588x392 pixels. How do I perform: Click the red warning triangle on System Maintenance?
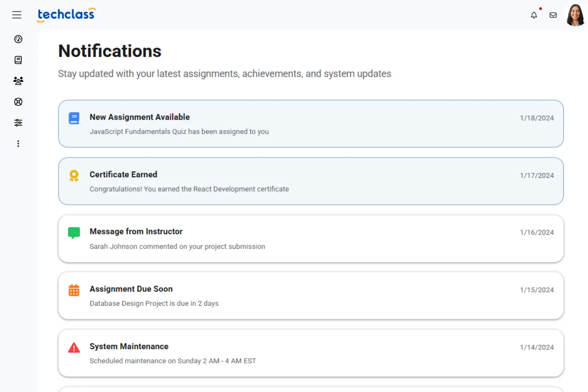tap(74, 348)
